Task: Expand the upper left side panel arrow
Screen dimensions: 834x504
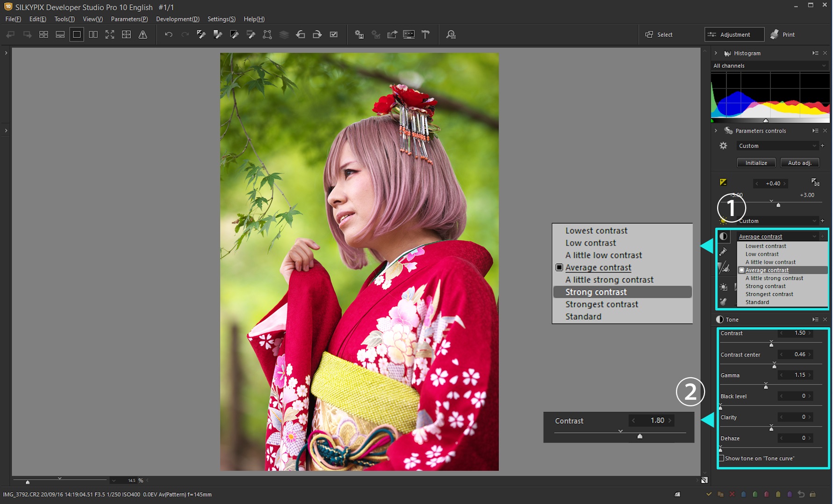Action: 6,53
